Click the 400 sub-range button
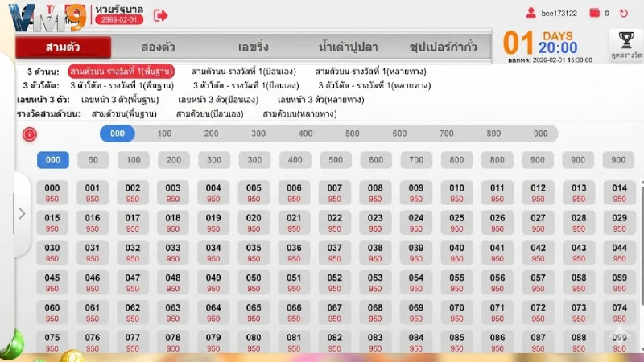This screenshot has height=362, width=644. point(295,160)
